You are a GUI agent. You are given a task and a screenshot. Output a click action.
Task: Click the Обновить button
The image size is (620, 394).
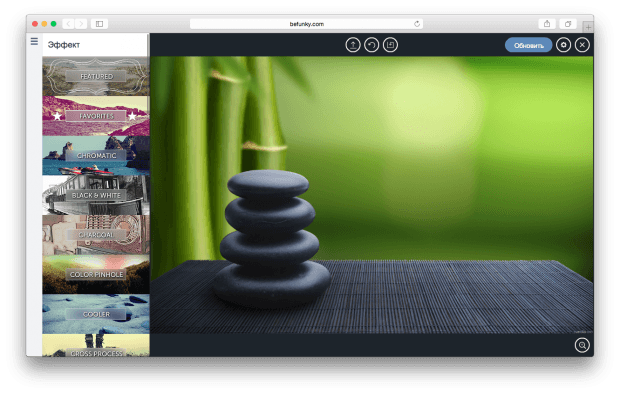pyautogui.click(x=528, y=45)
